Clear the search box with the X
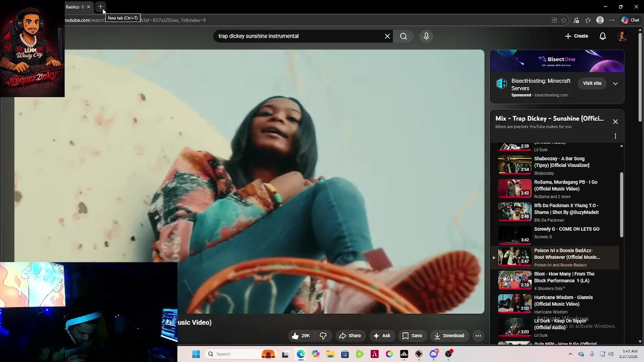The height and width of the screenshot is (362, 644). click(387, 36)
